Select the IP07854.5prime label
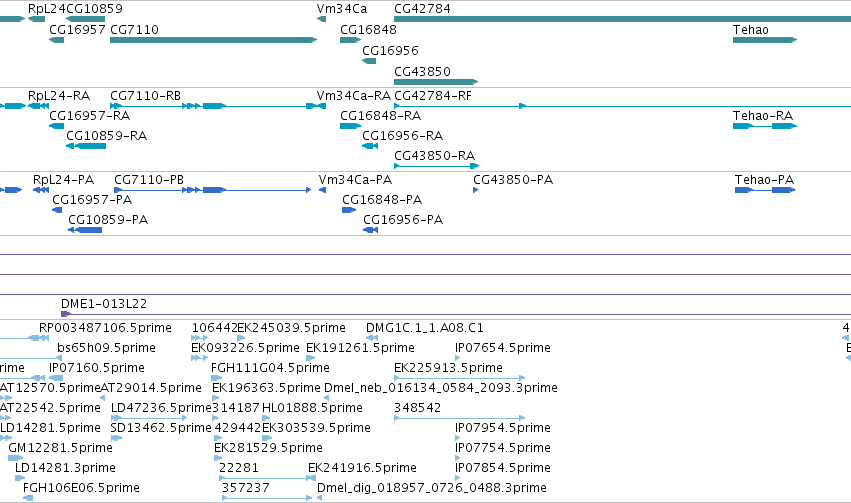 click(503, 468)
